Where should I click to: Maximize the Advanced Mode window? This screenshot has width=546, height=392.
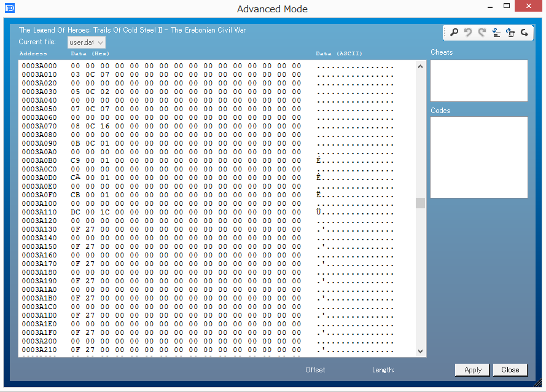[507, 6]
